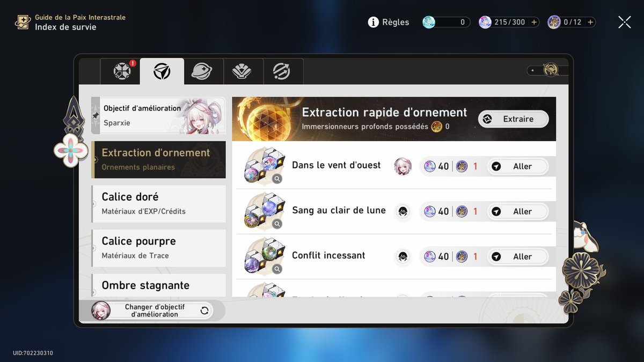Switch to the lotus icon tab
Screen dimensions: 644x362
coord(243,71)
